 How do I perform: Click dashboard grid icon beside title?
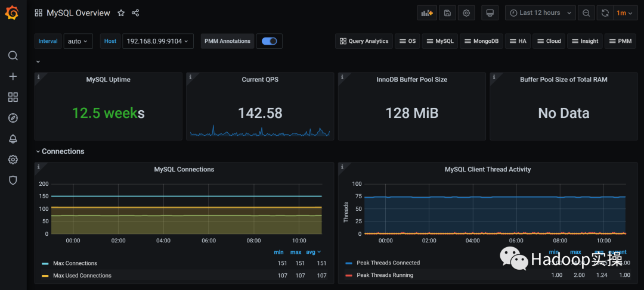coord(39,13)
